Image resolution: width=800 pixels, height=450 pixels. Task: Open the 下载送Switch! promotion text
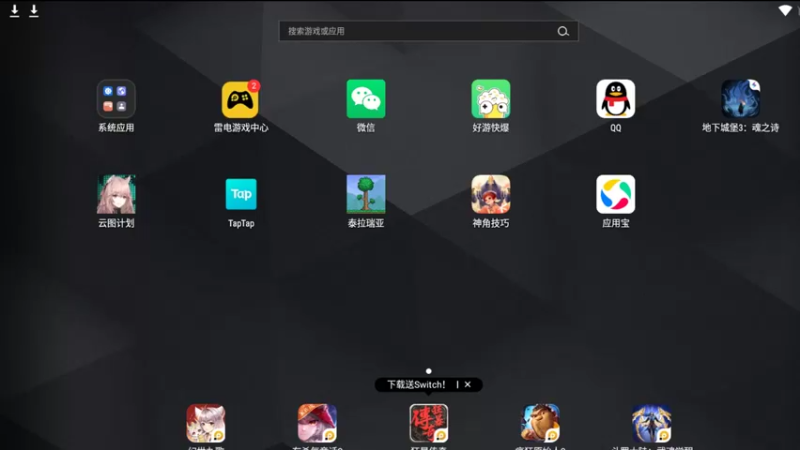click(416, 385)
